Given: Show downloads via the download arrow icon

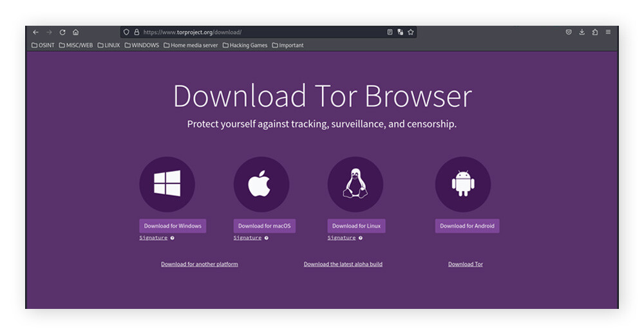Looking at the screenshot, I should tap(582, 32).
